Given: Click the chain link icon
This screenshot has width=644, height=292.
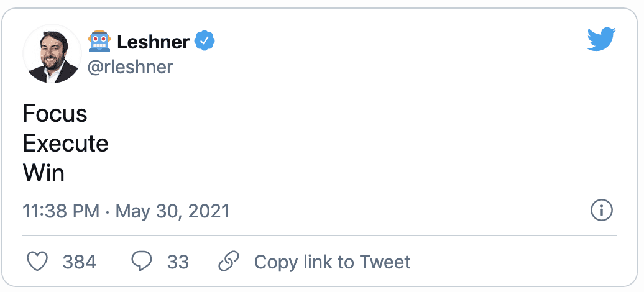Looking at the screenshot, I should click(229, 262).
